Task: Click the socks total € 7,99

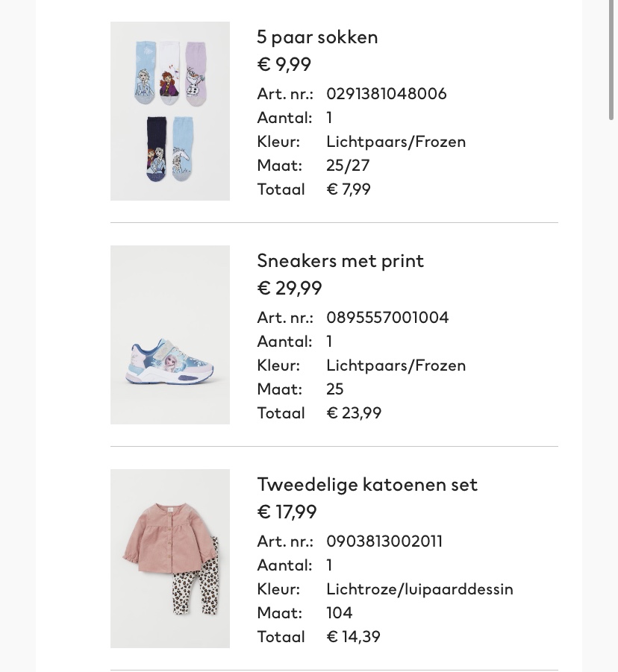Action: pyautogui.click(x=349, y=189)
